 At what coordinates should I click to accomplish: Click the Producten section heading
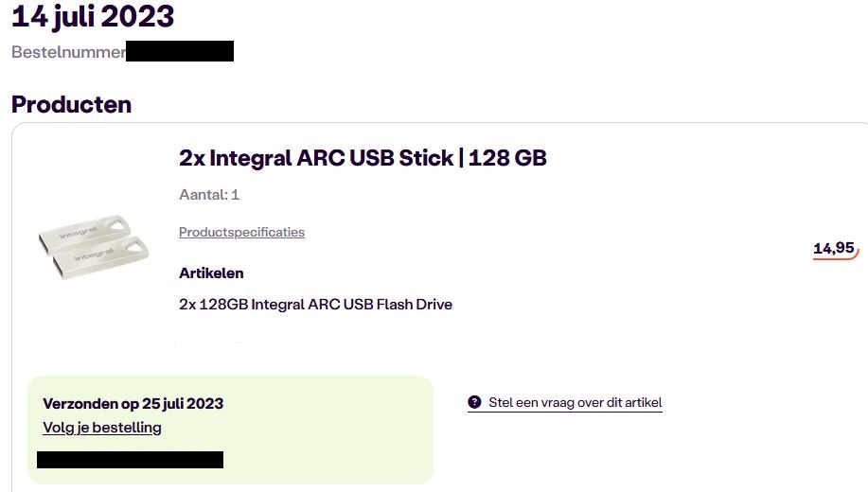[x=71, y=104]
